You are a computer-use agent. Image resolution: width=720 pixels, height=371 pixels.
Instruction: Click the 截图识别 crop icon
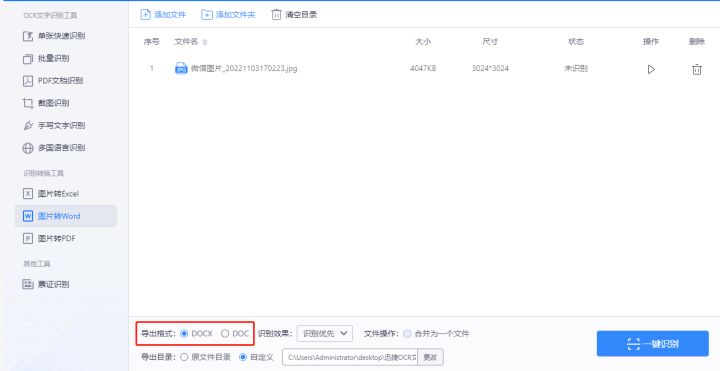point(28,103)
